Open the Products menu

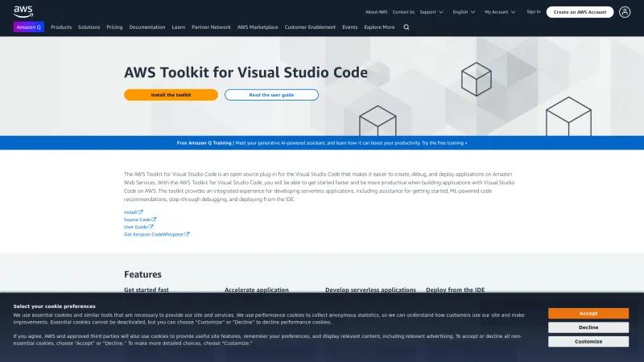click(x=61, y=27)
